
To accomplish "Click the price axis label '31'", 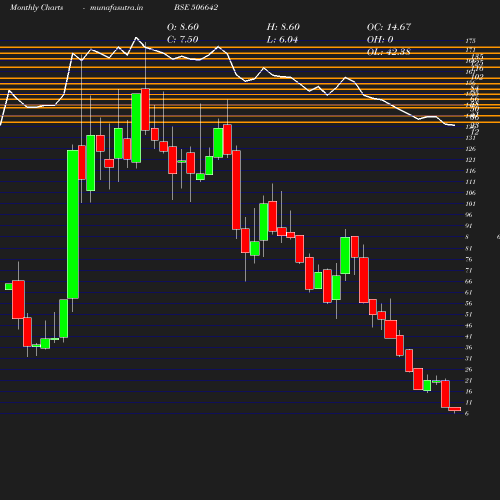I will [x=469, y=358].
